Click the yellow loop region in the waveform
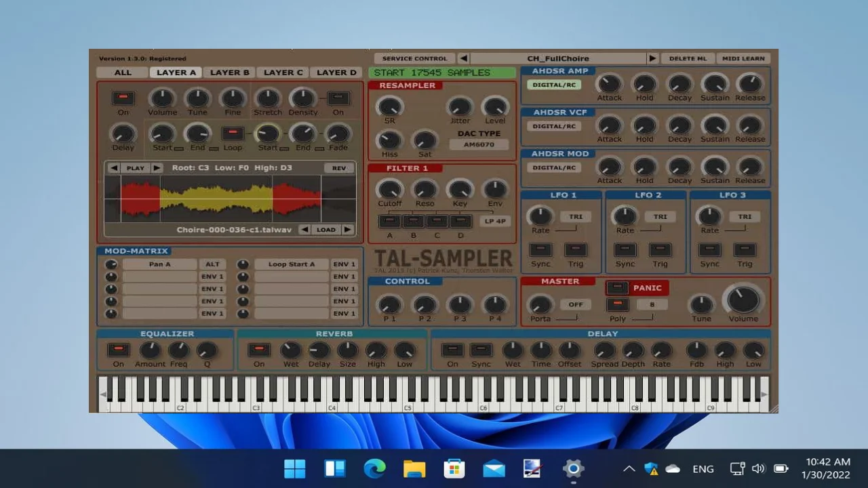868x488 pixels. 216,199
